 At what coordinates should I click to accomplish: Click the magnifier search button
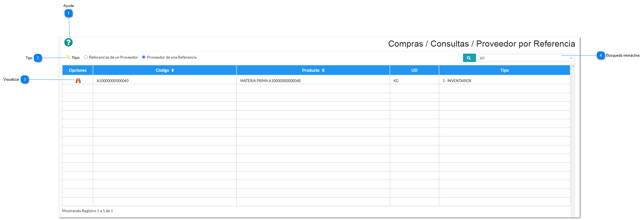coord(469,58)
